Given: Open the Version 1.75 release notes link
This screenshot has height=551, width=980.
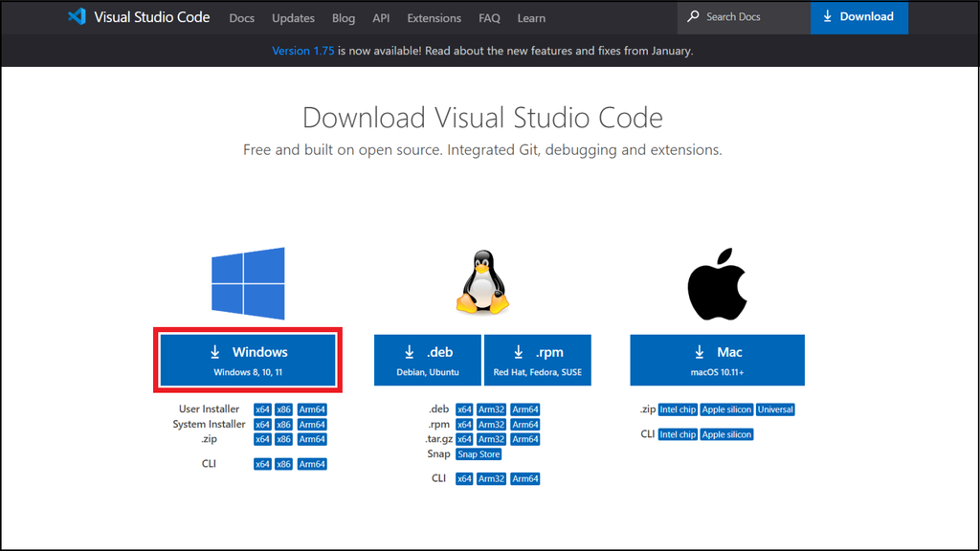Looking at the screenshot, I should [x=302, y=51].
